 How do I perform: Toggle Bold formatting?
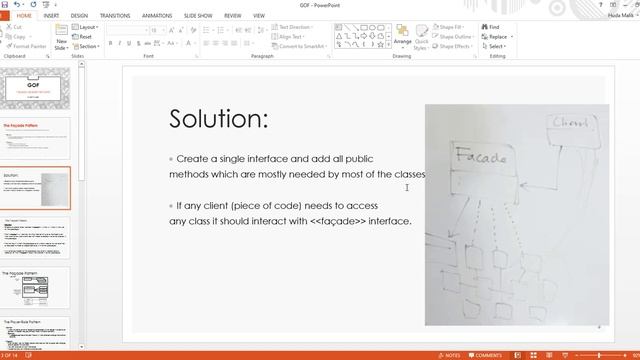click(110, 43)
